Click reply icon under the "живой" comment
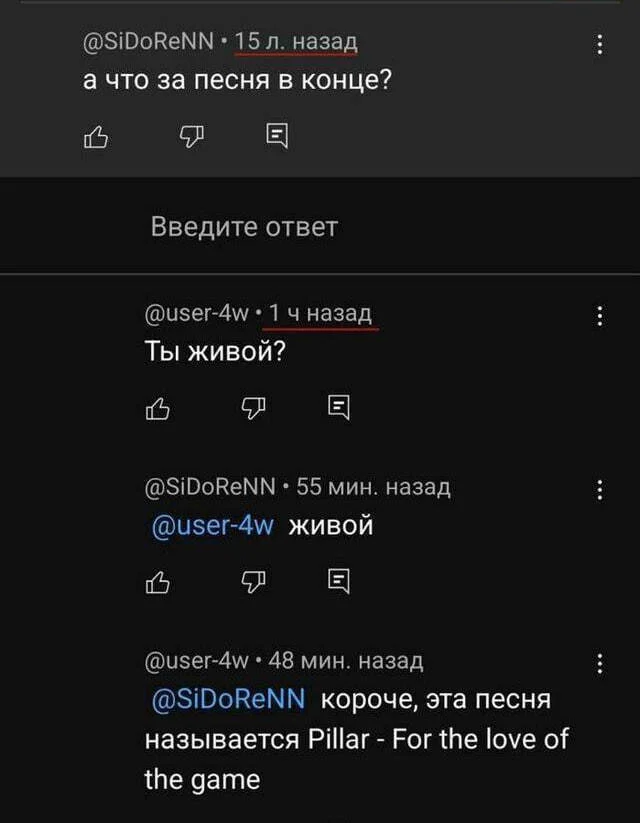Screen dimensions: 640x823 [x=338, y=582]
